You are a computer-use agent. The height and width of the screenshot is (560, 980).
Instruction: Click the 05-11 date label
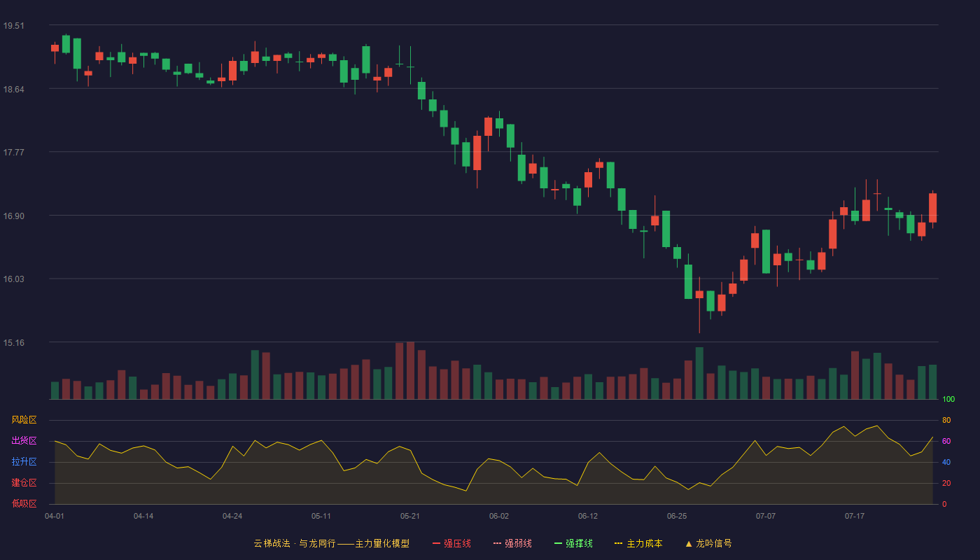pyautogui.click(x=321, y=516)
